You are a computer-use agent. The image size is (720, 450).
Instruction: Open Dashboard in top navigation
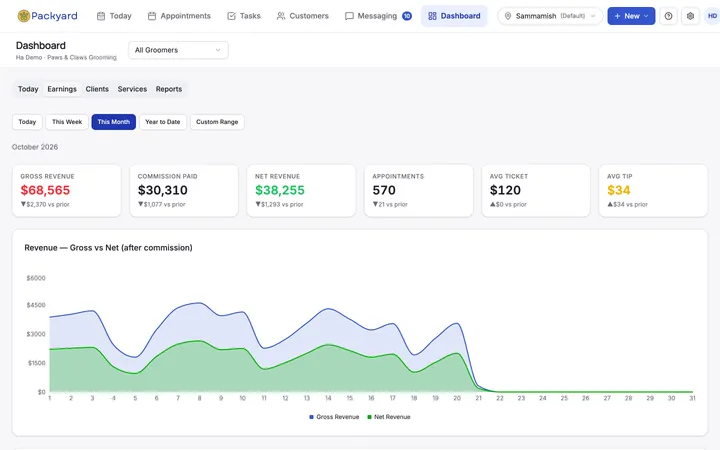454,16
